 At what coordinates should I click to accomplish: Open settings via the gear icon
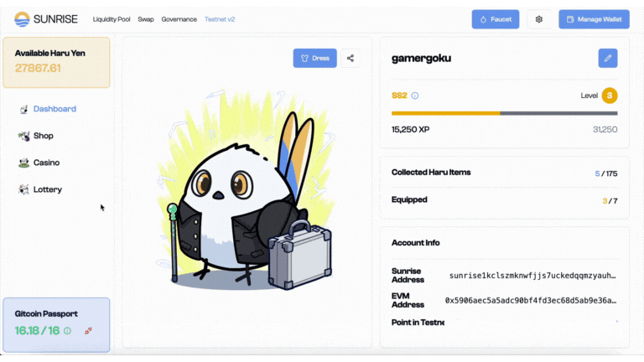pyautogui.click(x=539, y=19)
